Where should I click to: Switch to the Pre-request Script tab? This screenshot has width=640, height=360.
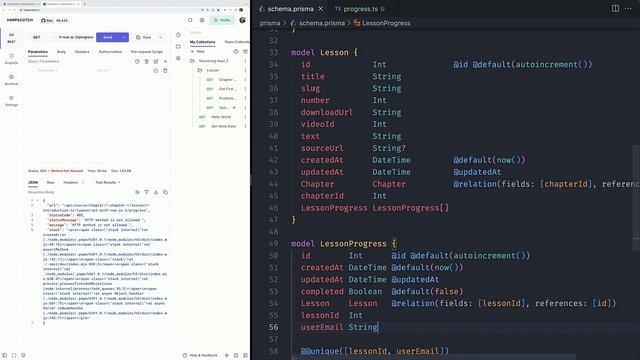(x=147, y=52)
